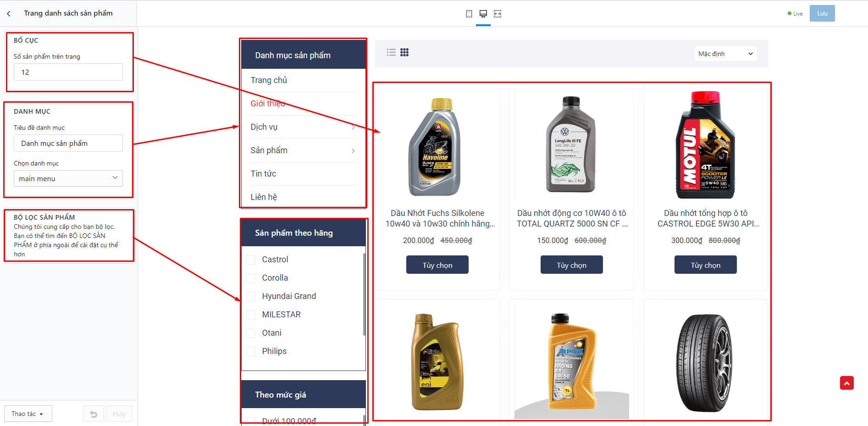
Task: Click the 'BỘ LỌC SẢN PHẨM' section heading
Action: point(44,217)
